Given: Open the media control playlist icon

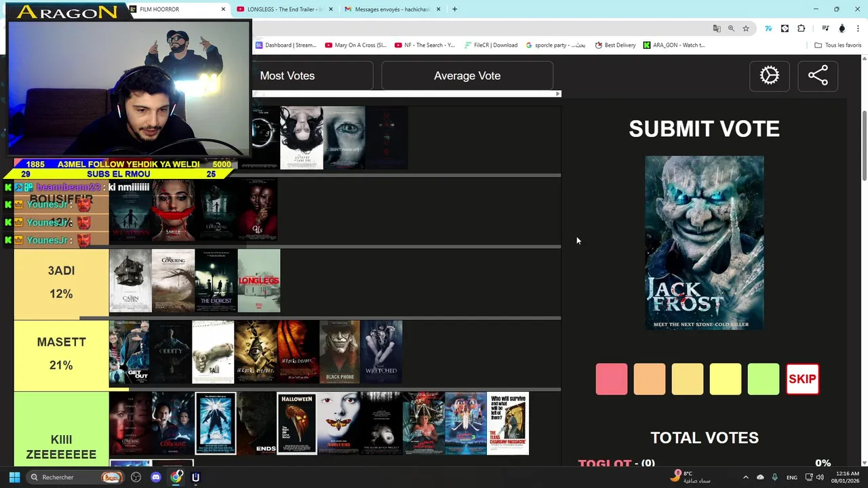Looking at the screenshot, I should (x=825, y=28).
